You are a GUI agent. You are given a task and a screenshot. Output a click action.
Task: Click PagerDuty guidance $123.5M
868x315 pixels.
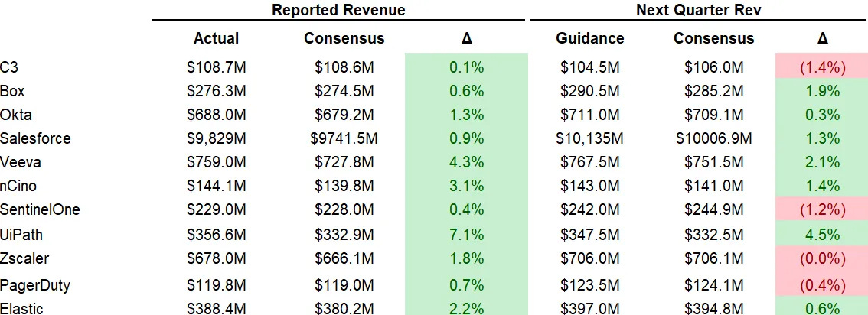click(590, 285)
